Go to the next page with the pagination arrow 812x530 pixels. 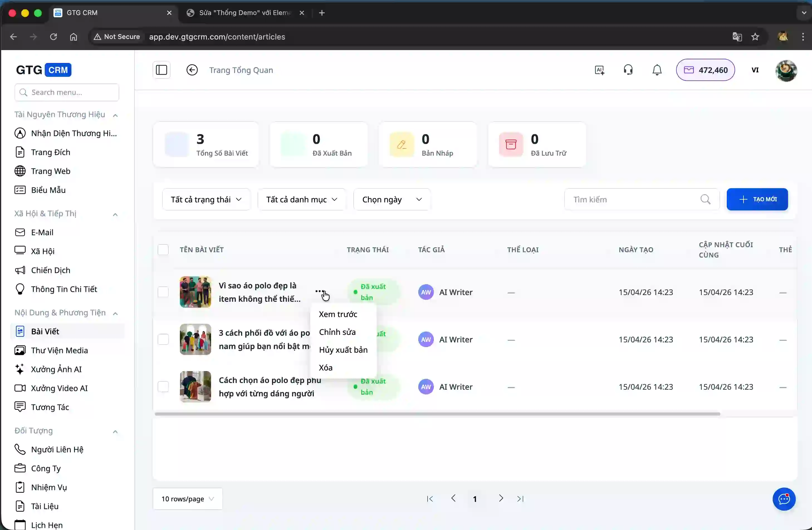pyautogui.click(x=500, y=498)
